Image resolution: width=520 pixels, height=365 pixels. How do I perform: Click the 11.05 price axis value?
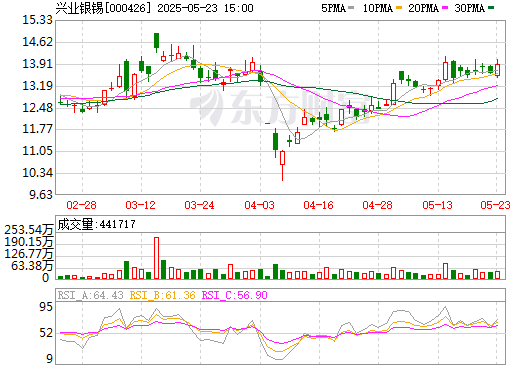[x=37, y=151]
